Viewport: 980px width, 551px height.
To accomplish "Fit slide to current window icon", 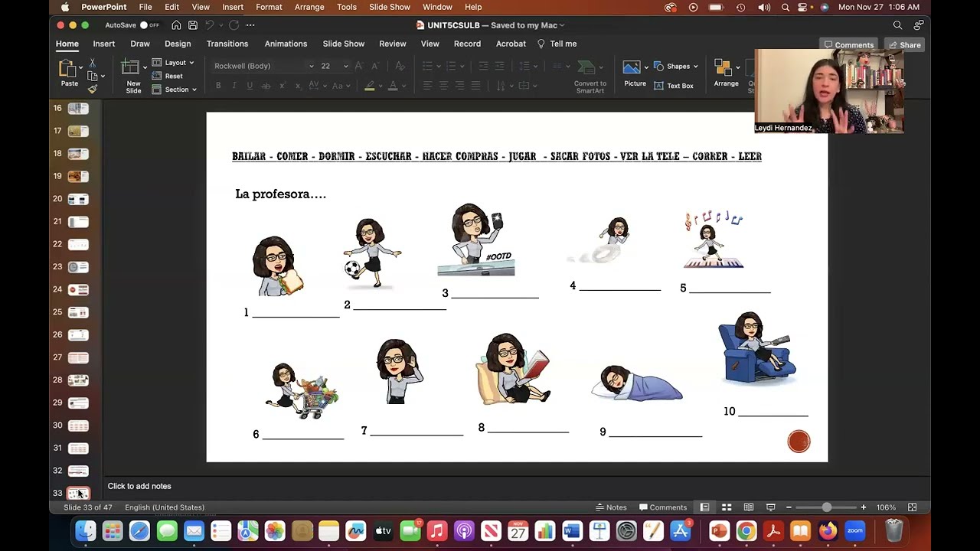I will point(912,507).
